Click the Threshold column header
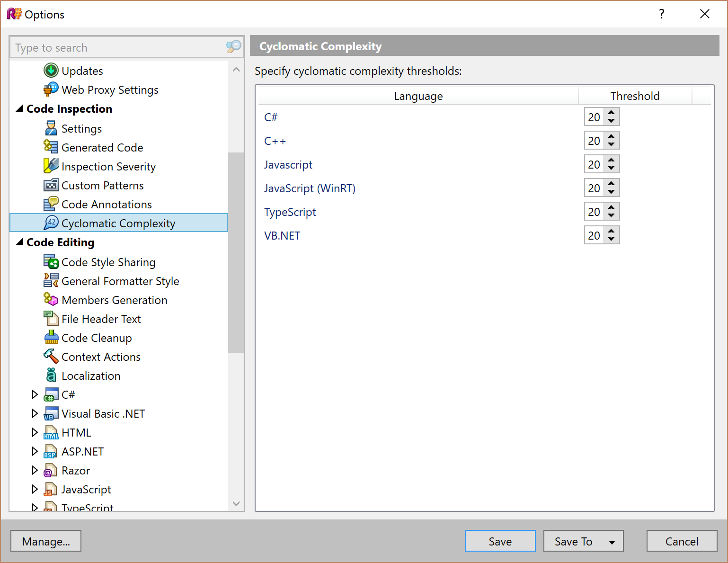This screenshot has width=728, height=563. coord(635,96)
